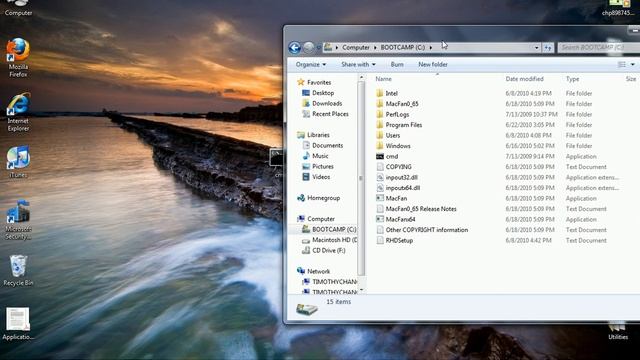
Task: Change view using the view icon button
Action: (622, 64)
